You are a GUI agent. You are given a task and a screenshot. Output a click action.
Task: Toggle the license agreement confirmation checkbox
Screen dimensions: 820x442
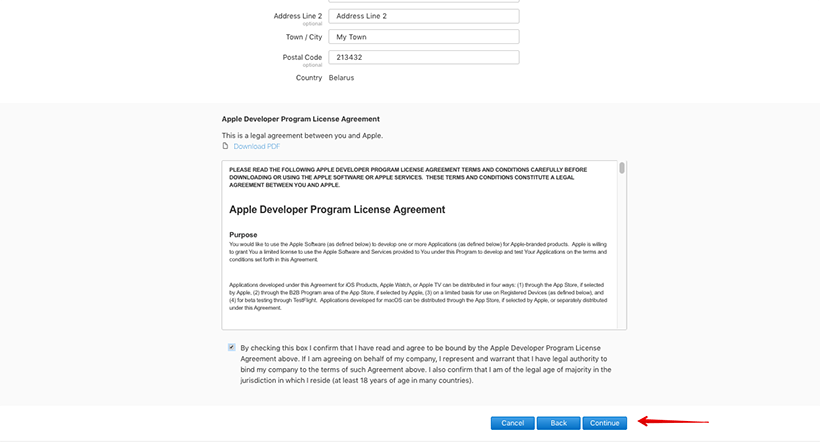[x=232, y=347]
